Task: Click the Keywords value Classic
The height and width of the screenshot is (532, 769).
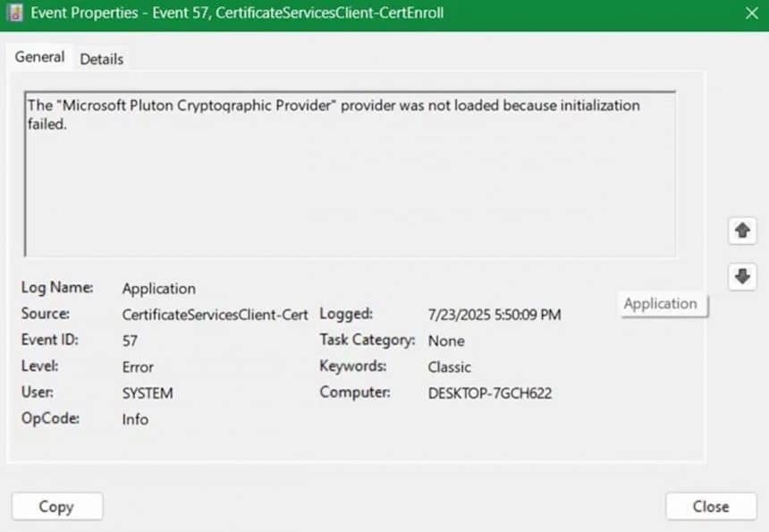Action: (x=449, y=367)
